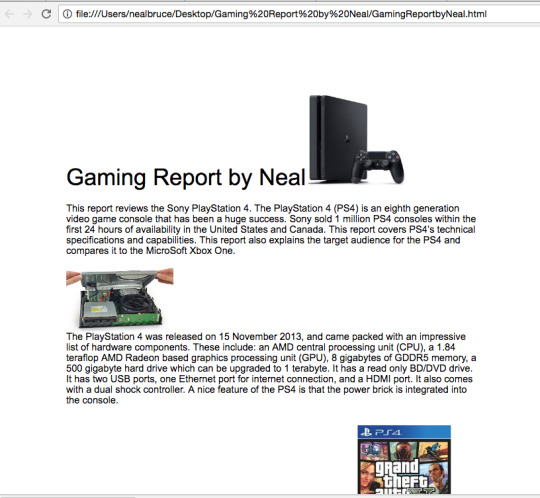This screenshot has height=498, width=540.
Task: Click the browser forward arrow
Action: (x=28, y=14)
